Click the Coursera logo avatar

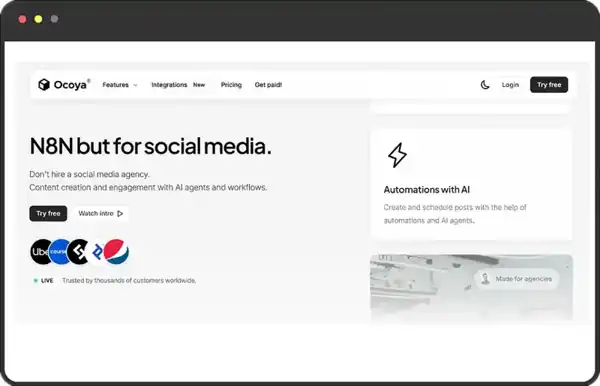(x=59, y=252)
